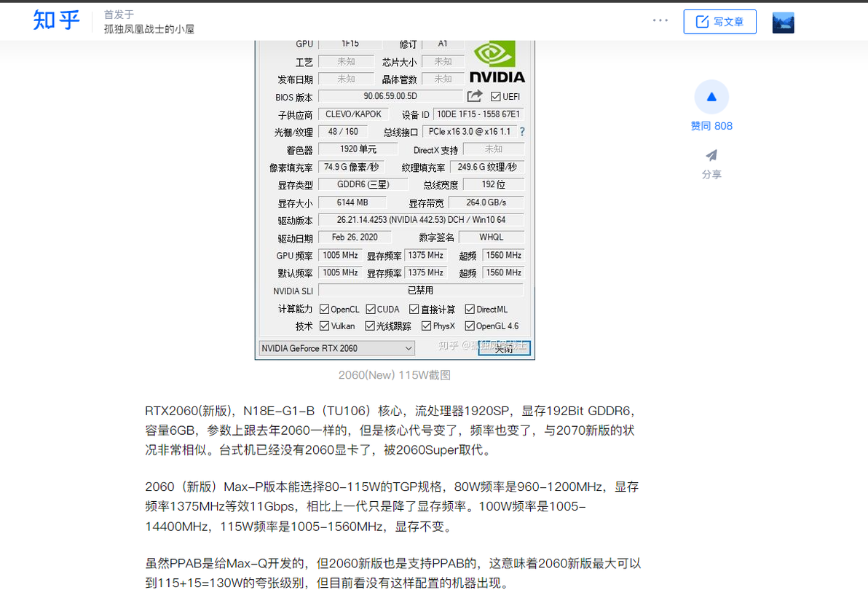Click the Feb 26, 2020 driver date
Viewport: 868px width, 598px height.
(355, 237)
